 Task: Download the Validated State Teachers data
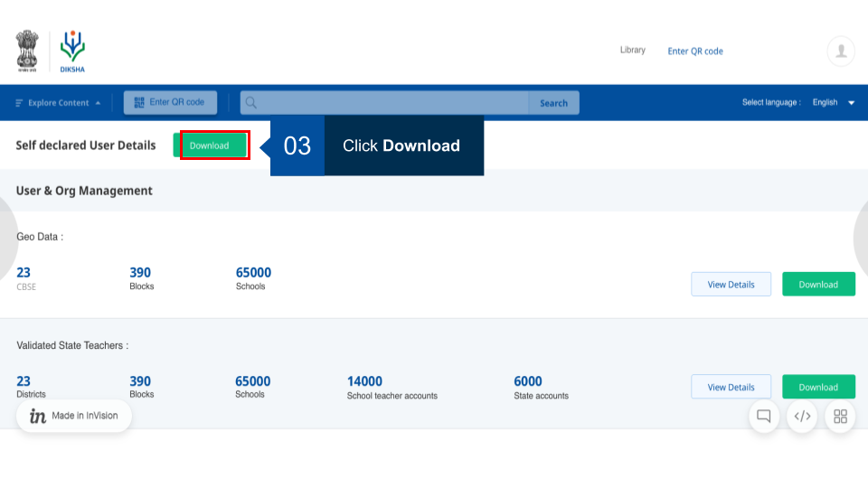(818, 387)
